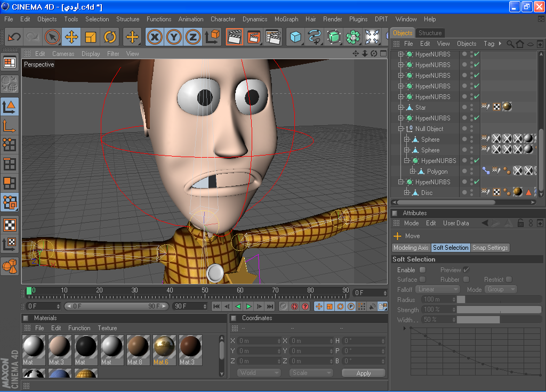Screen dimensions: 546x392
Task: Open the World coordinates dropdown
Action: click(x=259, y=373)
